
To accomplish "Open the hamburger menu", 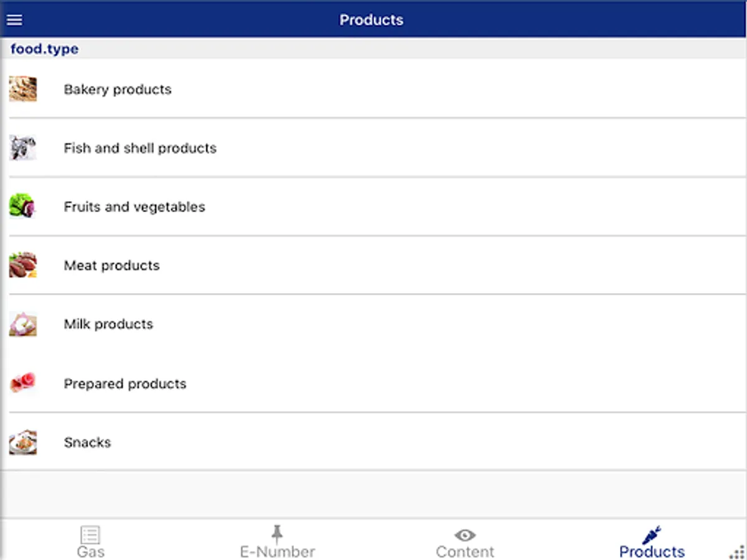I will click(14, 20).
